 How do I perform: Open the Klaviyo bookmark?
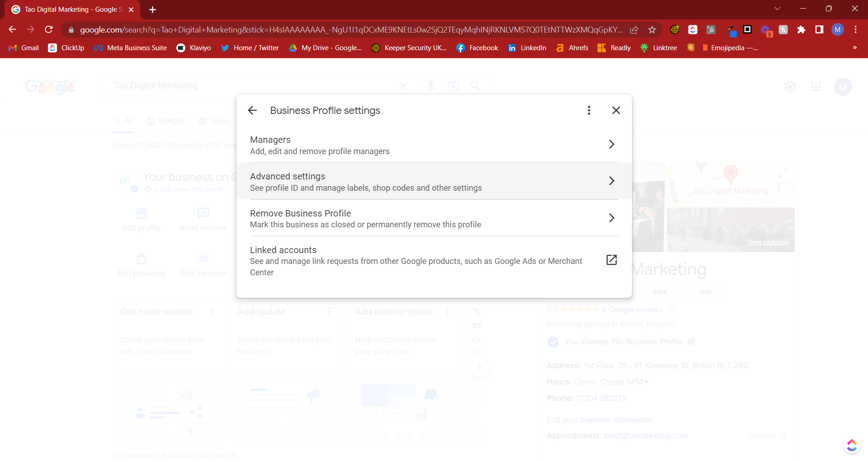(x=193, y=48)
